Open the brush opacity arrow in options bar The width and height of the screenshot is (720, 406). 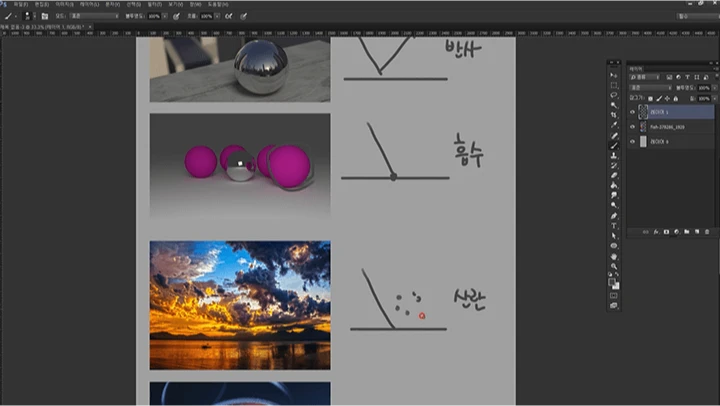(x=165, y=16)
